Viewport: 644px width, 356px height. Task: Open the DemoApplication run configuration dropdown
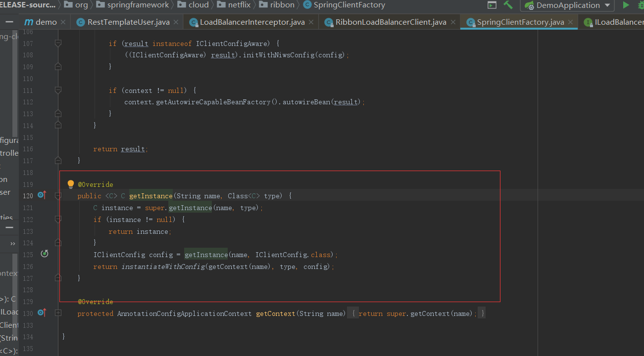[567, 5]
